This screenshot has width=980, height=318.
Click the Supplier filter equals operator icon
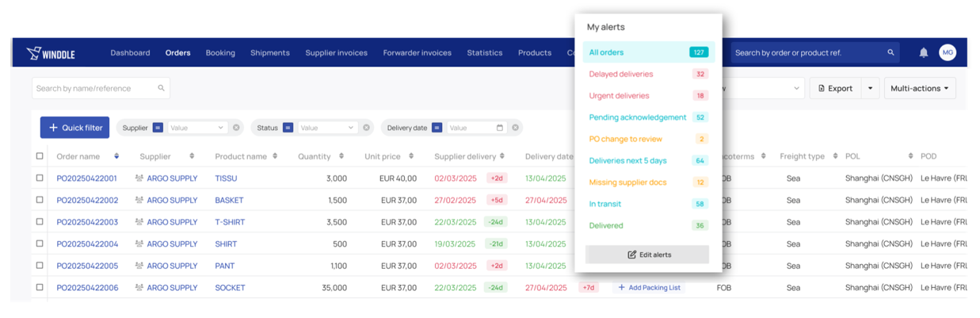[x=158, y=128]
